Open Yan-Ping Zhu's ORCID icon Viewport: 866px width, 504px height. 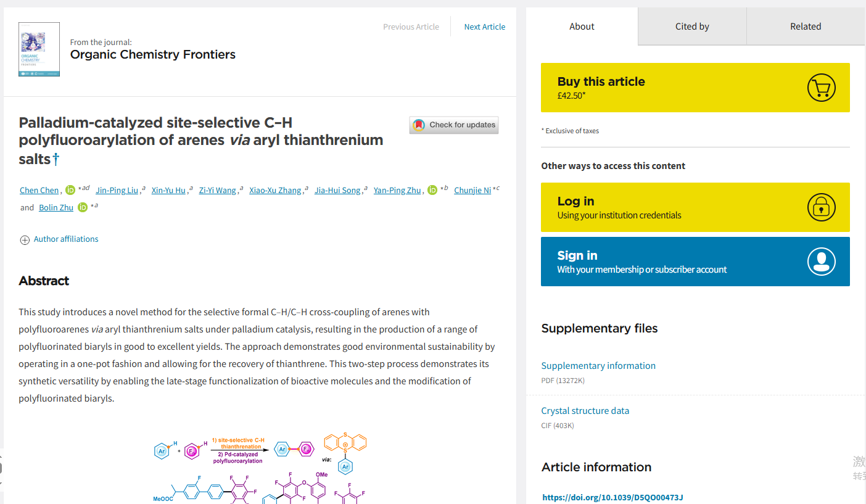click(432, 190)
